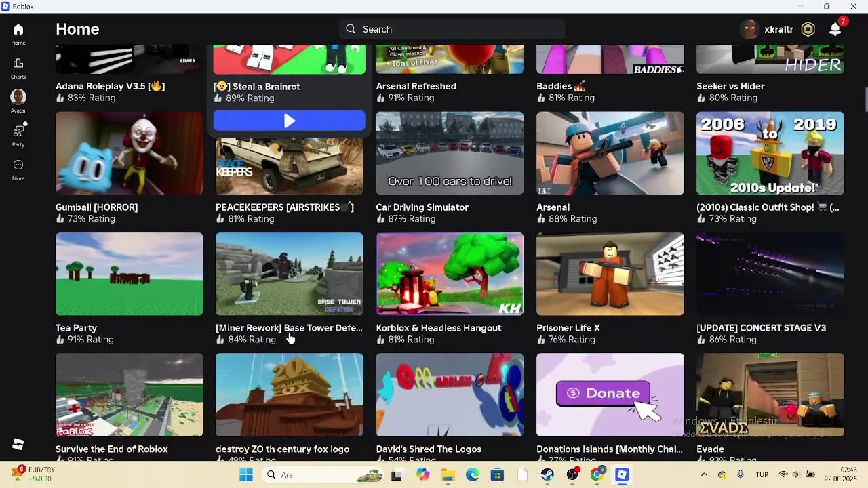
Task: Click the Arsenal Refreshed title
Action: [416, 86]
